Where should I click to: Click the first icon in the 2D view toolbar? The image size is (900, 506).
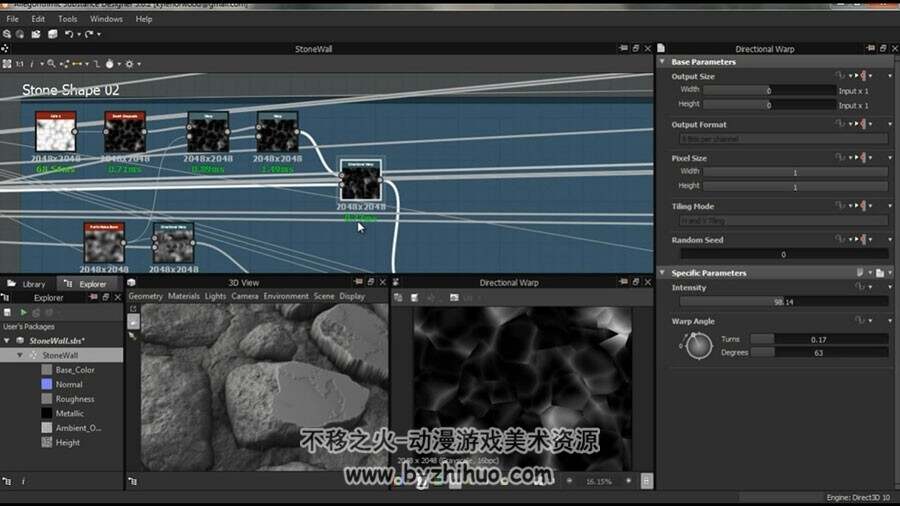coord(398,298)
